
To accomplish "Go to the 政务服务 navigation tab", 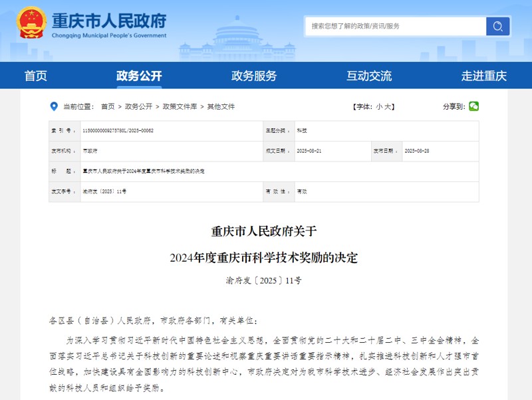I will [253, 76].
